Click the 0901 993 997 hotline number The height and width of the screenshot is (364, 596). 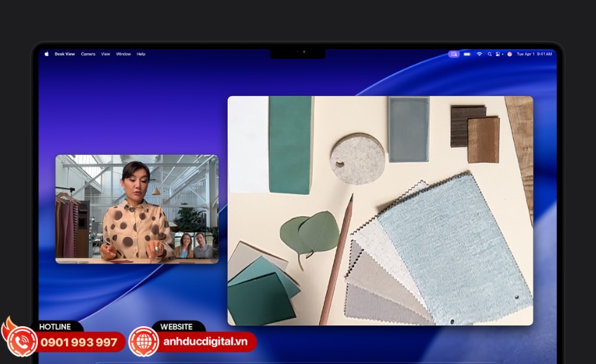coord(79,342)
